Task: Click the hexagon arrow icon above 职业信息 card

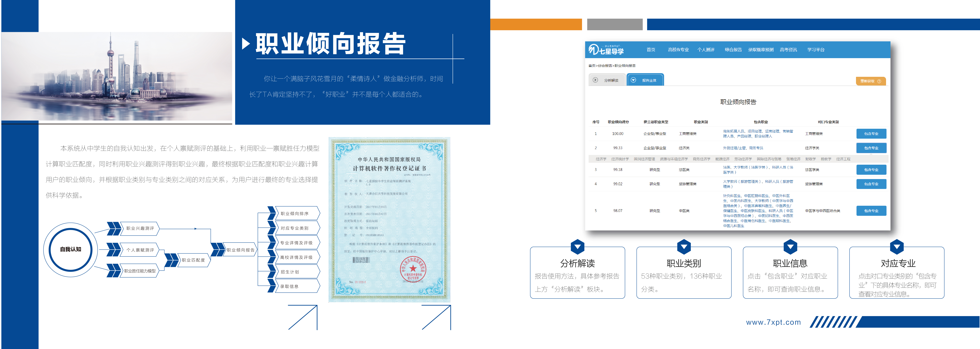Action: tap(791, 247)
